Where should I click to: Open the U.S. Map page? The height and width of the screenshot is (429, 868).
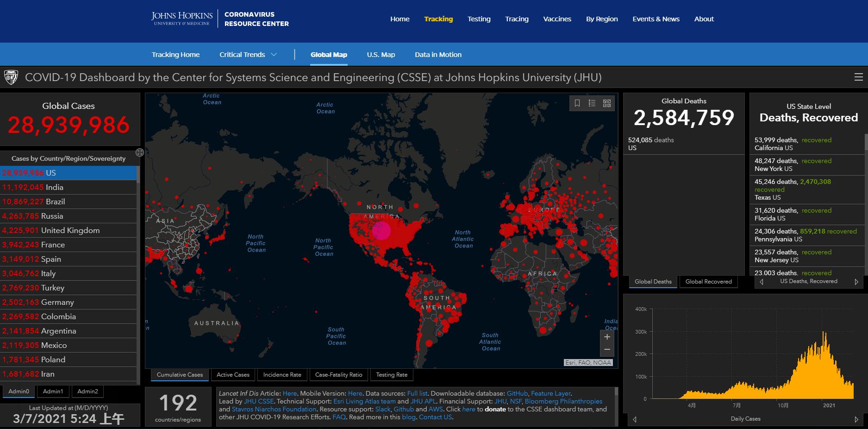[x=381, y=55]
